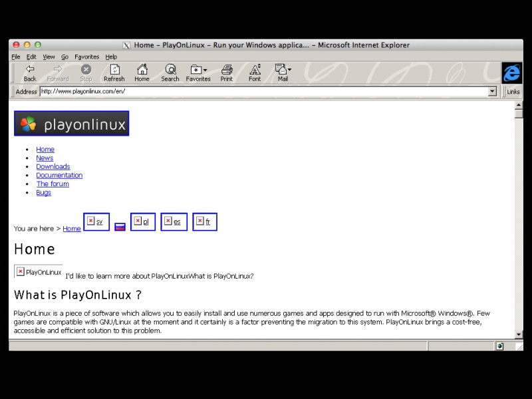Click the vertical scrollbar thumb
This screenshot has width=532, height=399.
[519, 114]
